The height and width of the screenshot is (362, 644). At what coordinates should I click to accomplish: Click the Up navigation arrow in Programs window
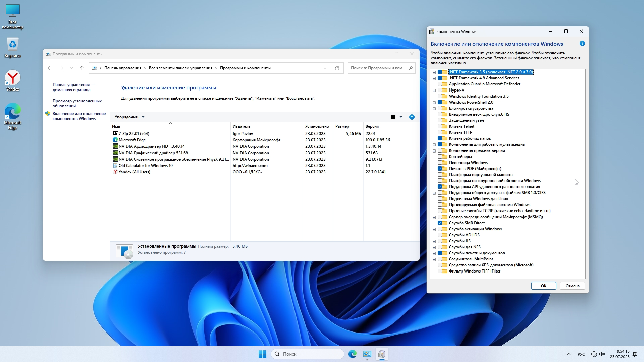82,68
